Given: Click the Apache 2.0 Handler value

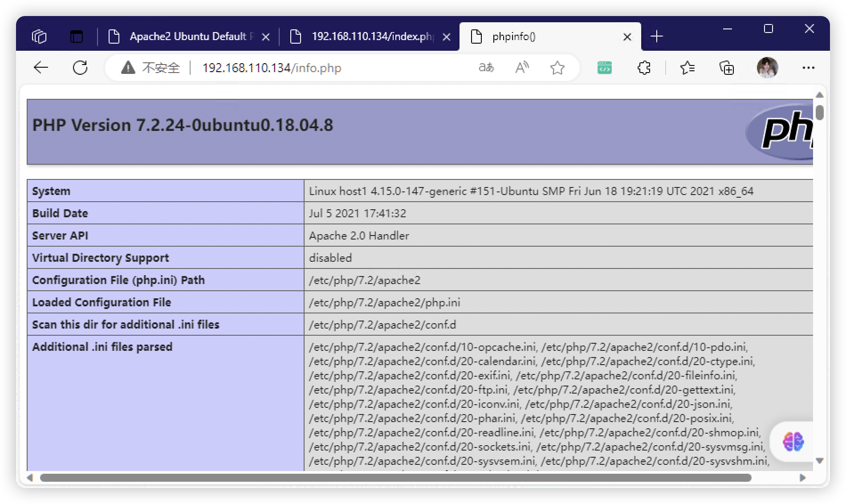Looking at the screenshot, I should click(359, 236).
